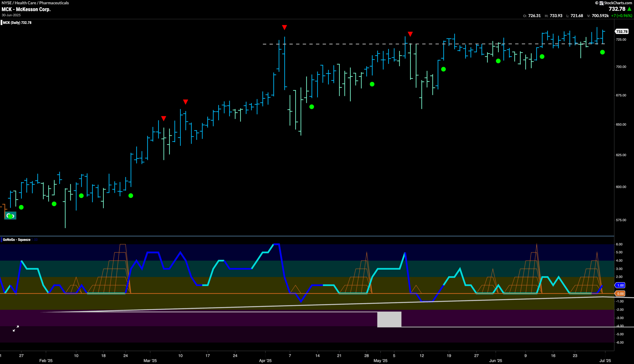Click the StockCharts logo icon

[601, 3]
